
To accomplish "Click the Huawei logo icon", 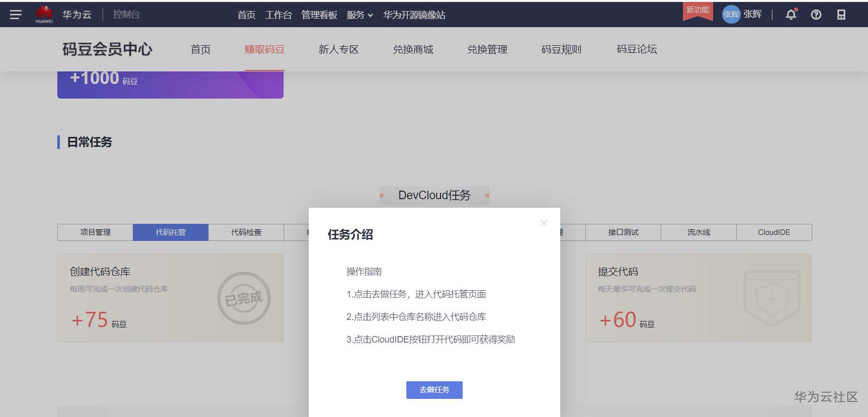I will [x=44, y=14].
